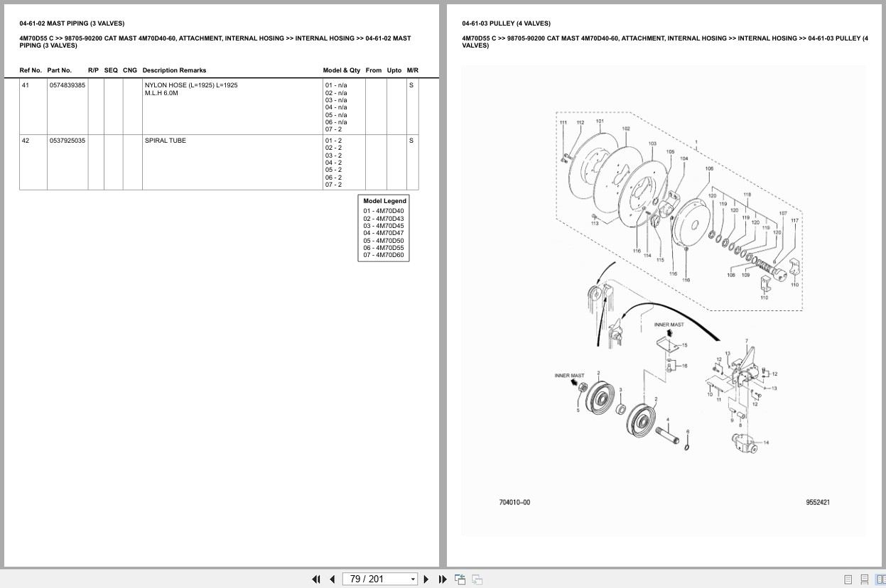Screen dimensions: 886x588
Task: Click the page number field showing 79 / 201
Action: click(x=376, y=579)
